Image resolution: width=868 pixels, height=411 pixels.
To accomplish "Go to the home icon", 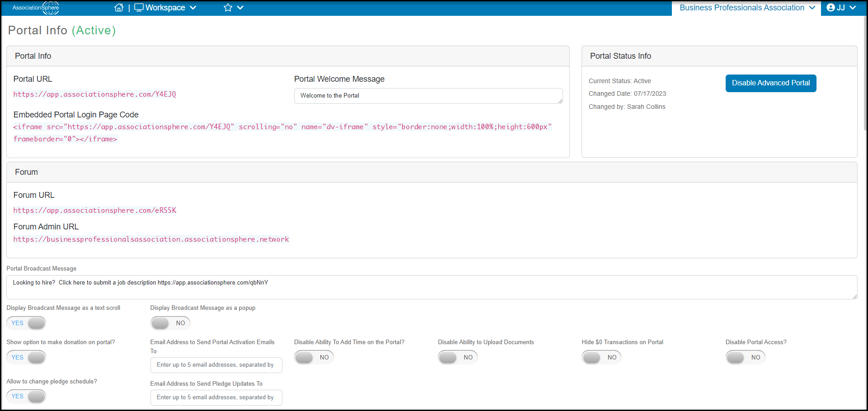I will [119, 8].
